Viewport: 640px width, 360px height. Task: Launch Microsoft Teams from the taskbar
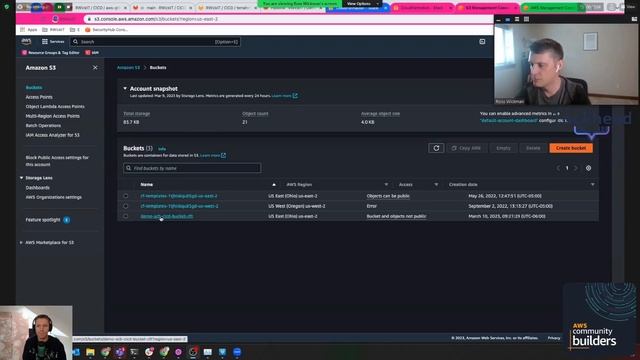point(120,352)
